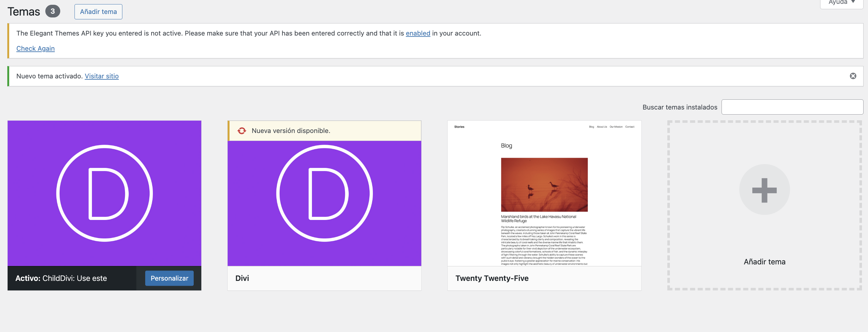Click the Divi logo on active ChildDivi theme
This screenshot has height=332, width=868.
tap(104, 193)
